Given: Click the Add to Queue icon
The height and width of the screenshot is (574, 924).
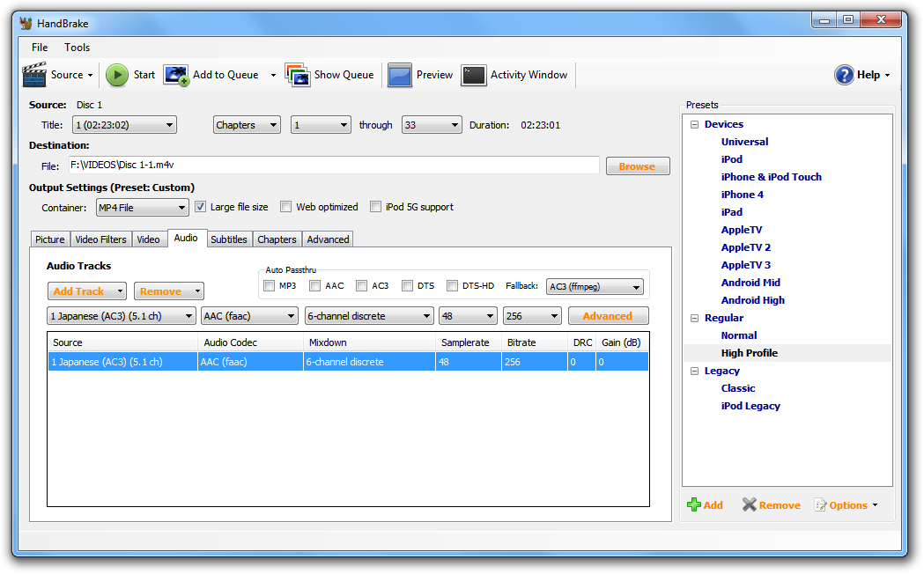Looking at the screenshot, I should point(176,76).
